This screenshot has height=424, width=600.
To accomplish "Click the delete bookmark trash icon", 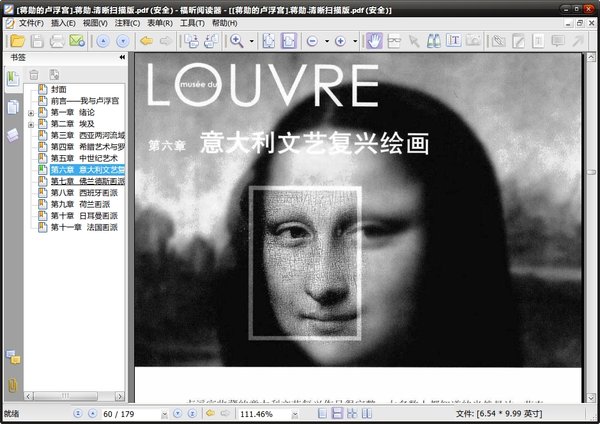I will click(34, 75).
